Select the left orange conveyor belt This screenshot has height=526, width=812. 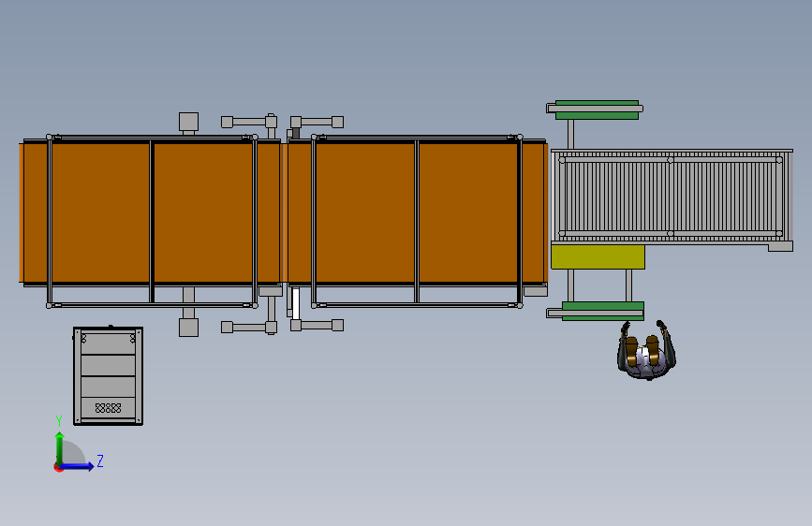point(153,212)
